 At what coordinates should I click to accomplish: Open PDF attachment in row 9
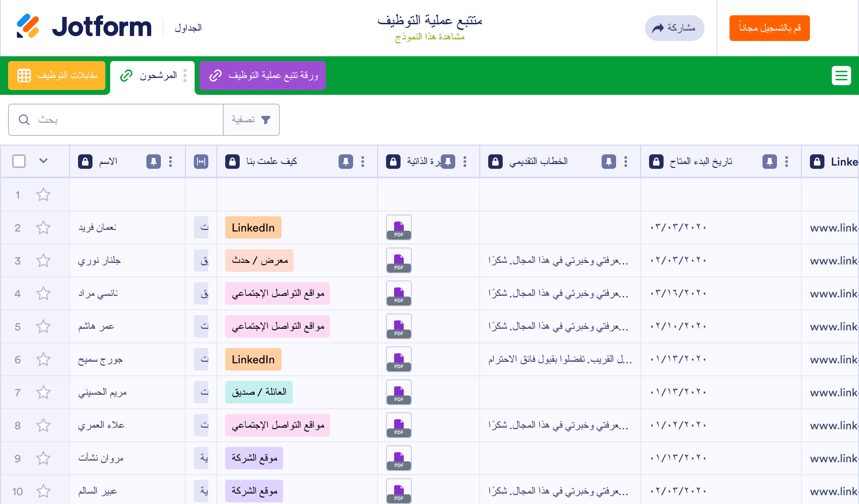point(399,459)
